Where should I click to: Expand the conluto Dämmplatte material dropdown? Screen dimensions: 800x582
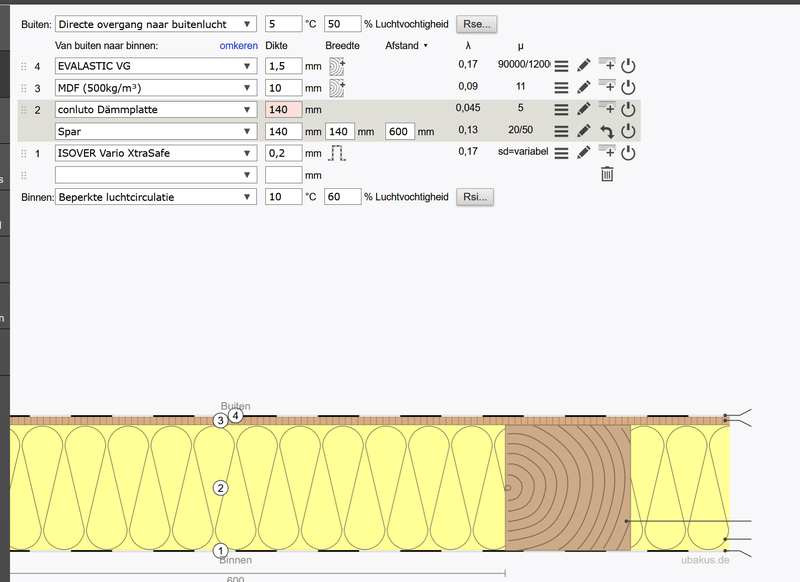(x=155, y=110)
